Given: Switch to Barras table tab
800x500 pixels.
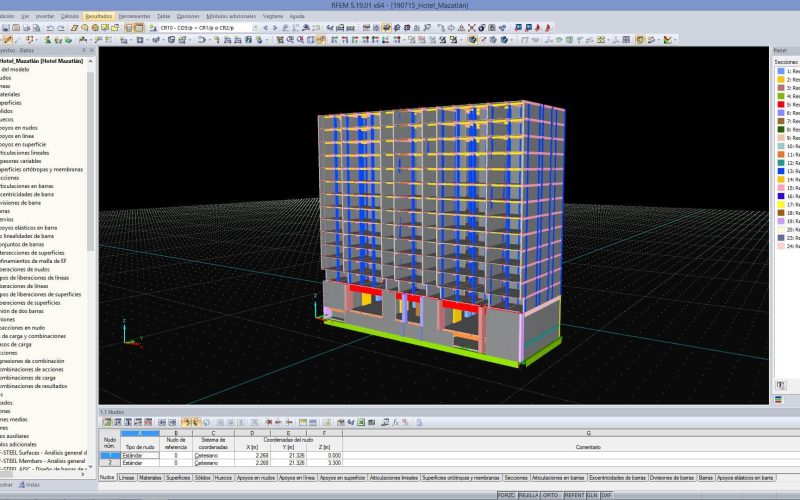Looking at the screenshot, I should click(x=706, y=478).
